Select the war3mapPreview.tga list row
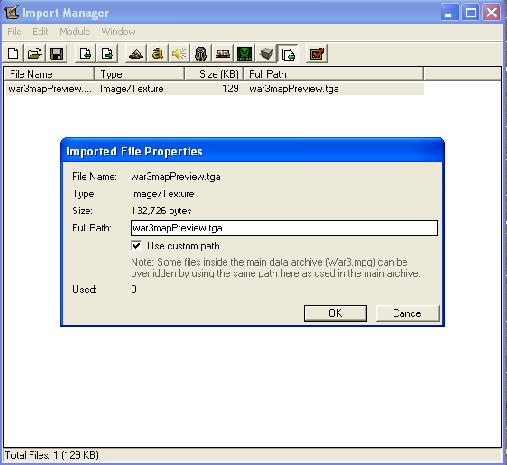Screen dimensions: 507x465 click(x=215, y=89)
